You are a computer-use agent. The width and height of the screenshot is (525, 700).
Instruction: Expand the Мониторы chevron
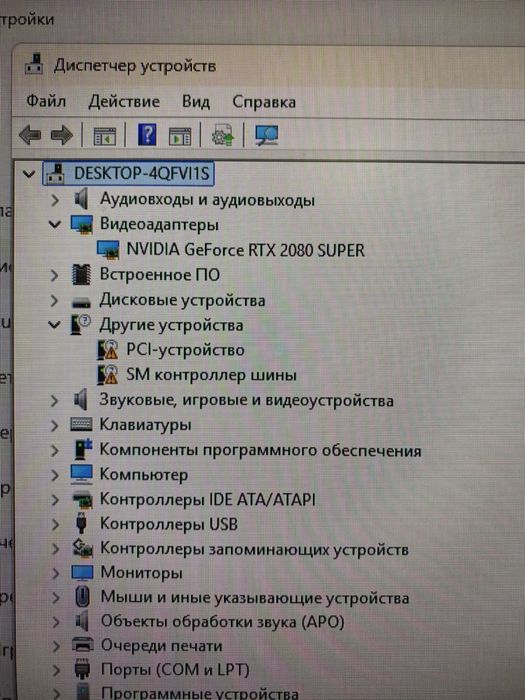(56, 573)
